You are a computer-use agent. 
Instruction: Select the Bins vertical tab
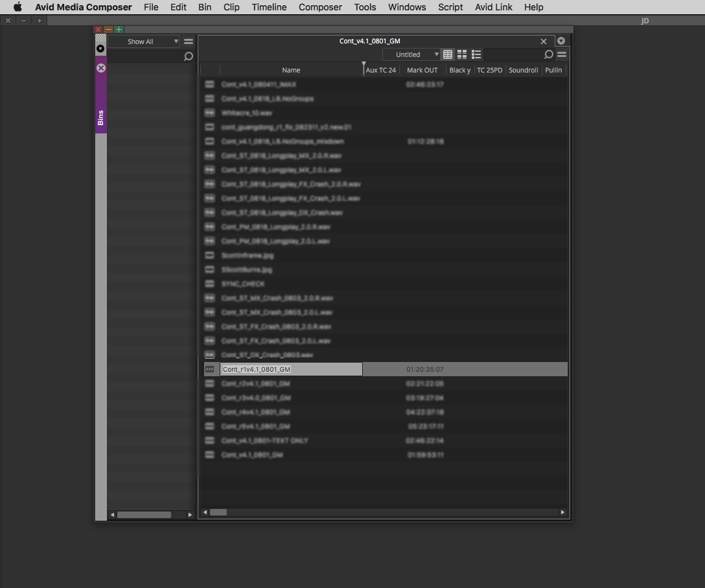click(100, 95)
